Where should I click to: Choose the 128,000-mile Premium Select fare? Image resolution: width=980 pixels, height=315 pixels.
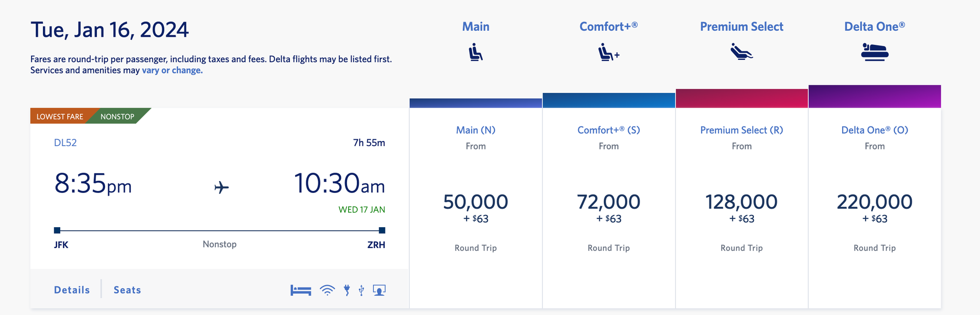coord(741,202)
